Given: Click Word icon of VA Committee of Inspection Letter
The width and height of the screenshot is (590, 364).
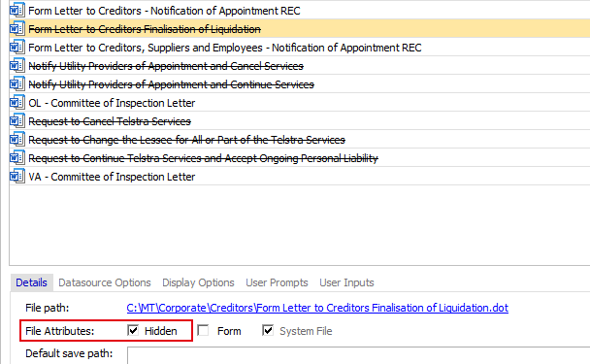Looking at the screenshot, I should [x=17, y=176].
